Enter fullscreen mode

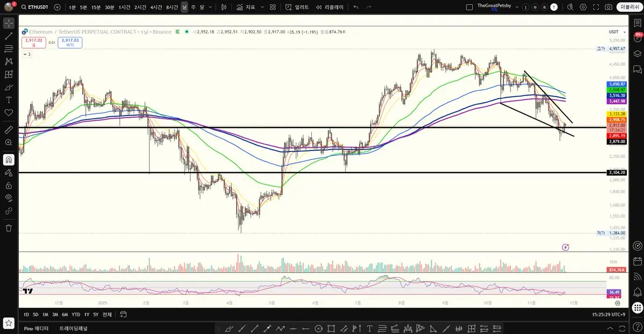(595, 7)
